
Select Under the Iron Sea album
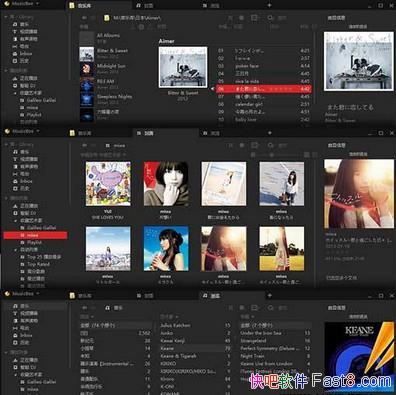(x=276, y=333)
